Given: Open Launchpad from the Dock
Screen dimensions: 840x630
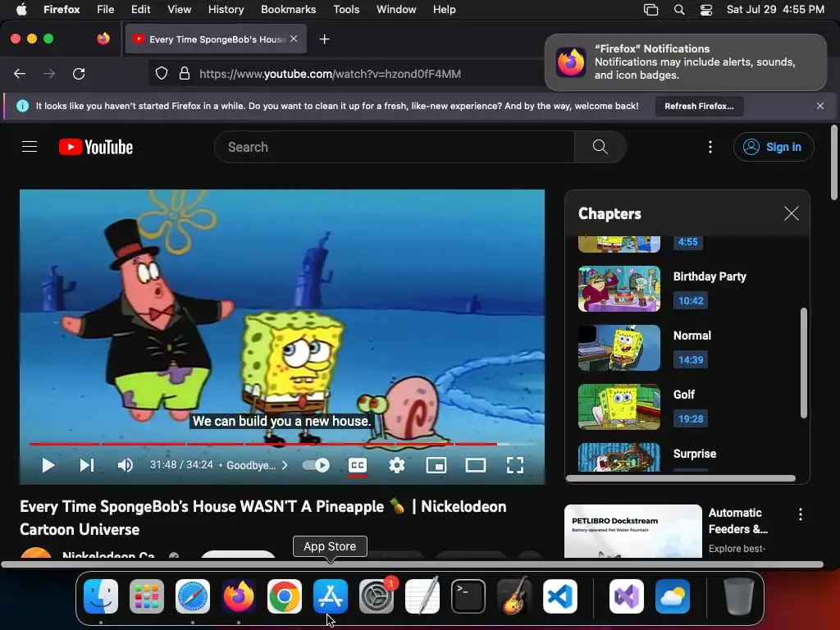Looking at the screenshot, I should tap(147, 596).
